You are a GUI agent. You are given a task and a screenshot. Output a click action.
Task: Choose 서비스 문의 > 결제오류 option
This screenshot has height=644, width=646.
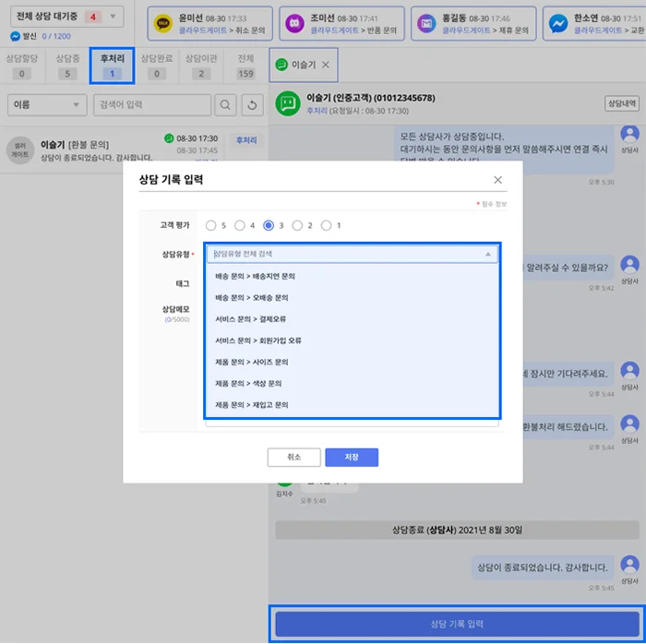coord(352,319)
